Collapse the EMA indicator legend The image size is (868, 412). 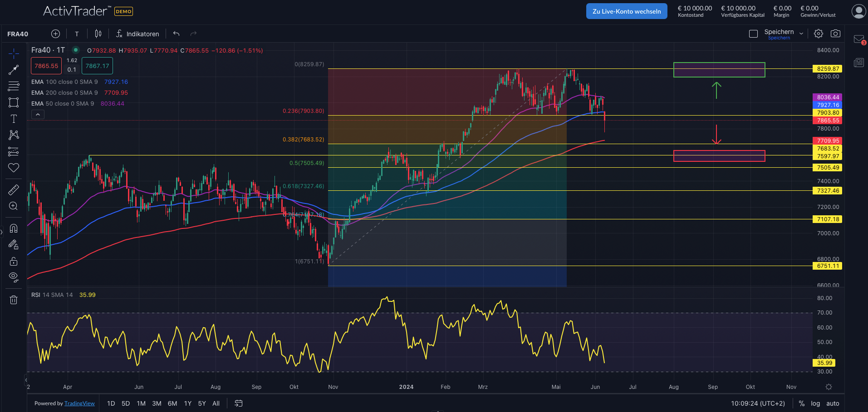click(x=38, y=114)
